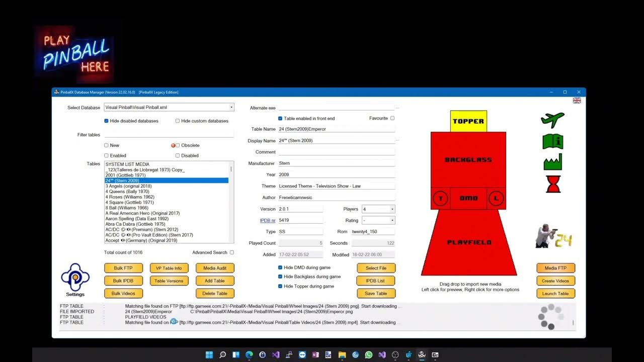Click the Media Audit button
The height and width of the screenshot is (362, 644).
coord(215,268)
